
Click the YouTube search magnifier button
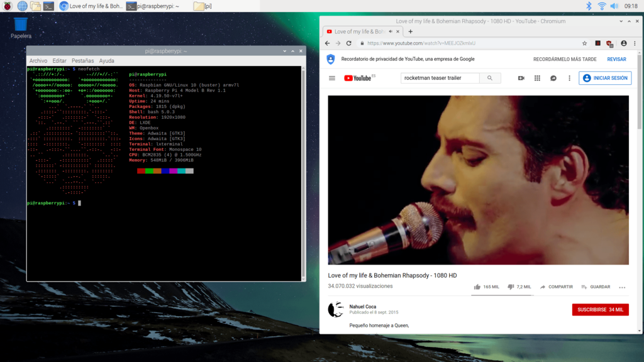489,79
